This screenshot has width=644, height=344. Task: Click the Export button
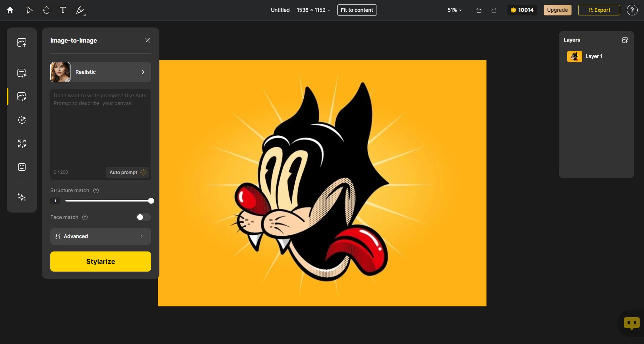(x=599, y=10)
